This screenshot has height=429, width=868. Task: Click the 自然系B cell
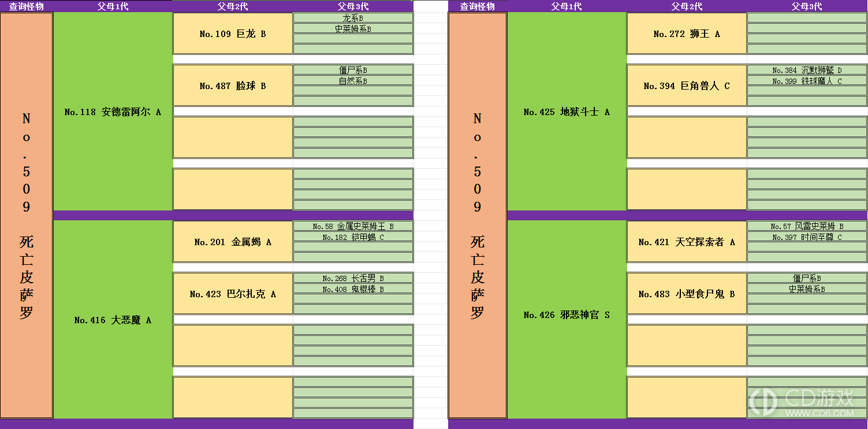click(353, 81)
